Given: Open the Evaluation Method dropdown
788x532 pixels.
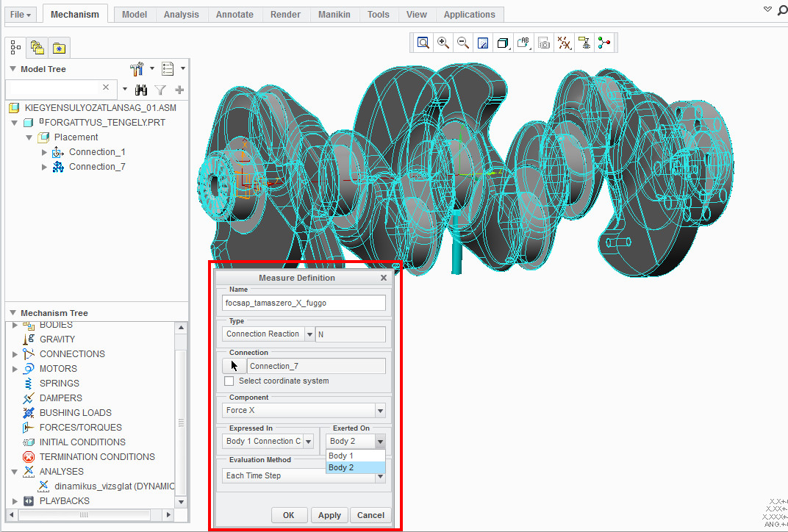Looking at the screenshot, I should pyautogui.click(x=381, y=476).
